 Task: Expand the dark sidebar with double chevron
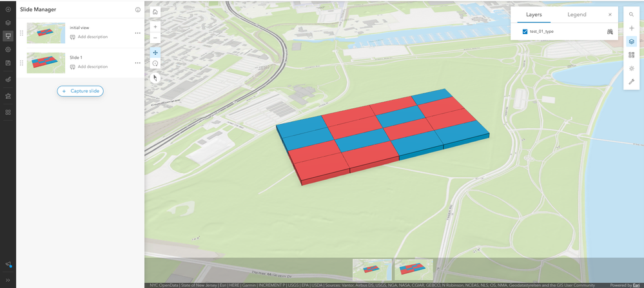(8, 280)
